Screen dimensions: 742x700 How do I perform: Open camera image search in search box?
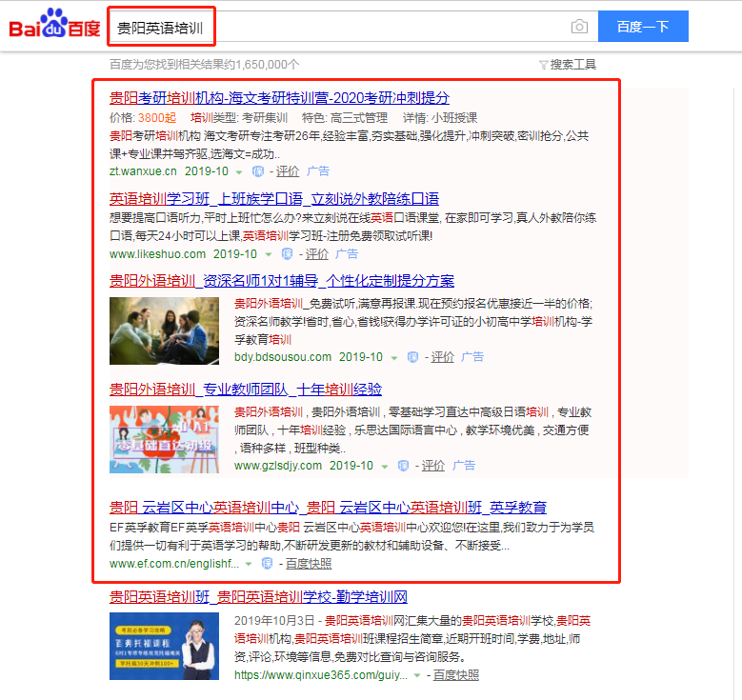(579, 27)
